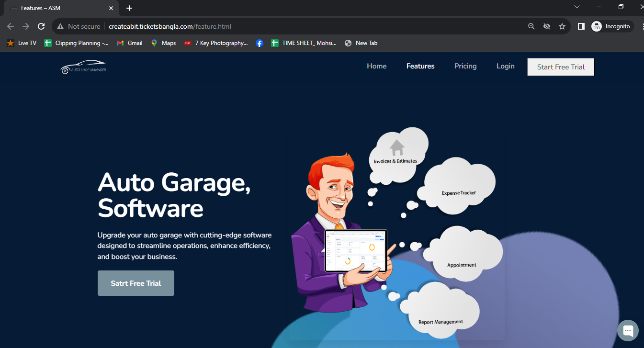Screen dimensions: 644x348
Task: Open the Clipping Planning bookmark
Action: click(77, 43)
